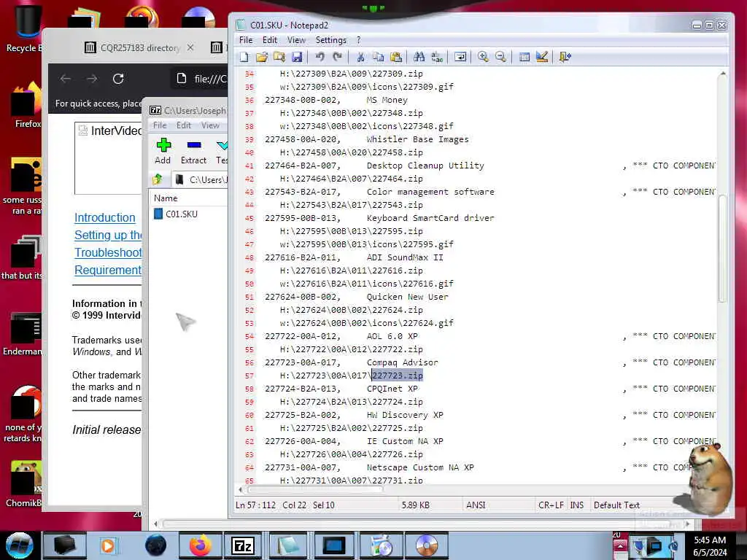
Task: Open the Setting up link
Action: 108,236
